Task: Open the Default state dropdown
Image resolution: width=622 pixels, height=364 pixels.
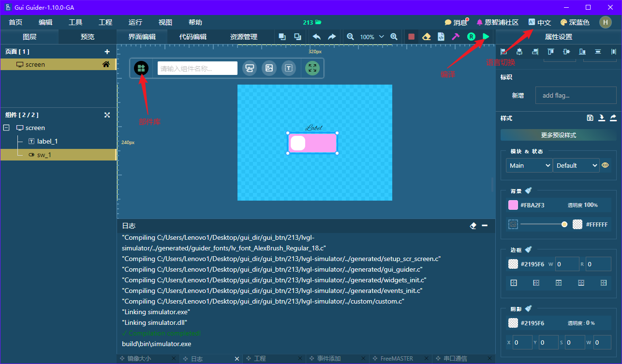Action: (x=576, y=165)
